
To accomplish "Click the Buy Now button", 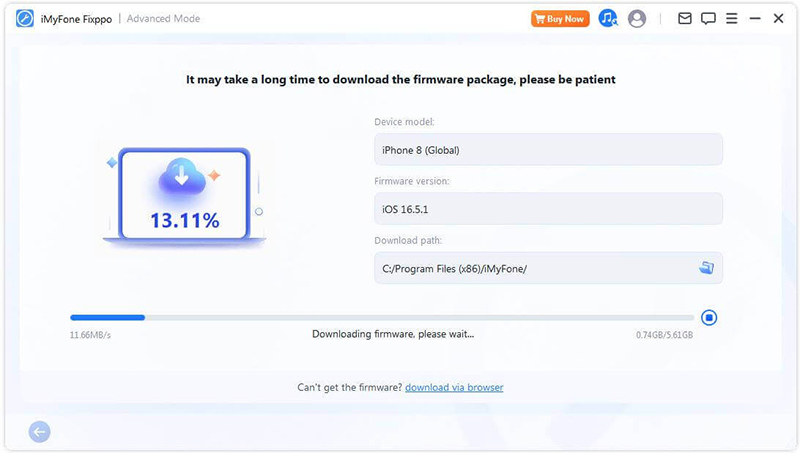I will (560, 19).
